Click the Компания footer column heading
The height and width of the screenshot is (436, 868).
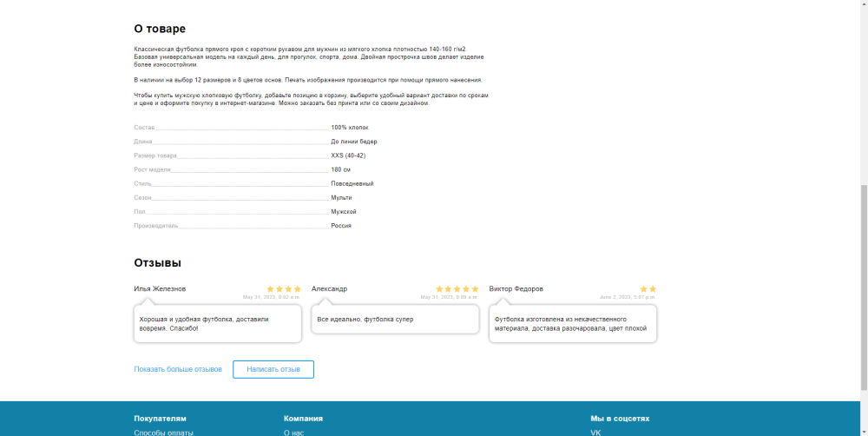[303, 418]
